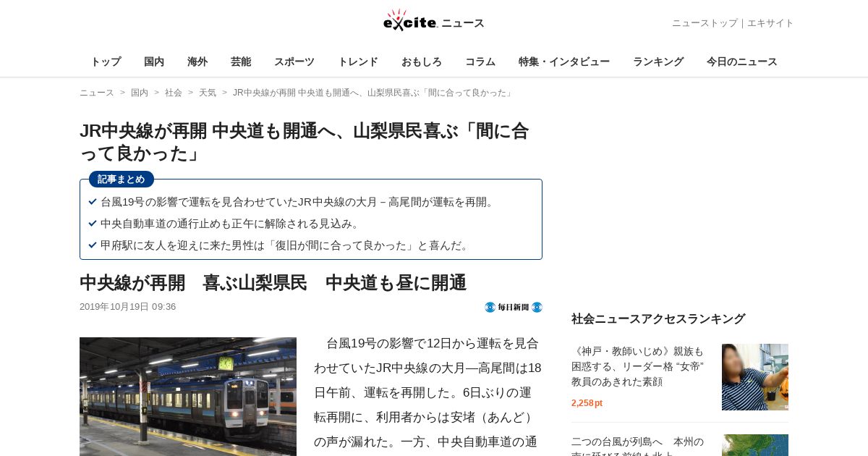Viewport: 868px width, 456px height.
Task: Open ニューストップ link in header
Action: [x=705, y=23]
